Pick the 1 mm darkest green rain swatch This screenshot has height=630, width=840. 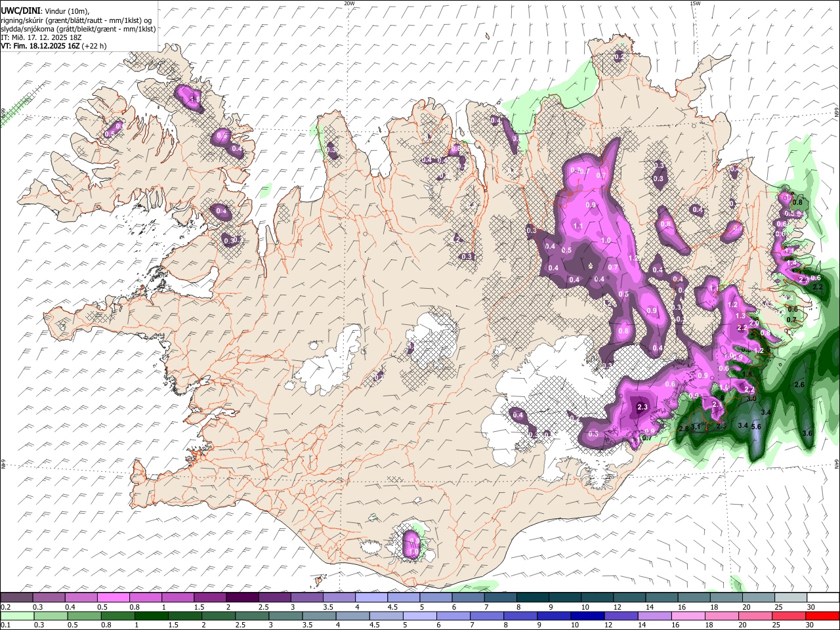(x=151, y=616)
